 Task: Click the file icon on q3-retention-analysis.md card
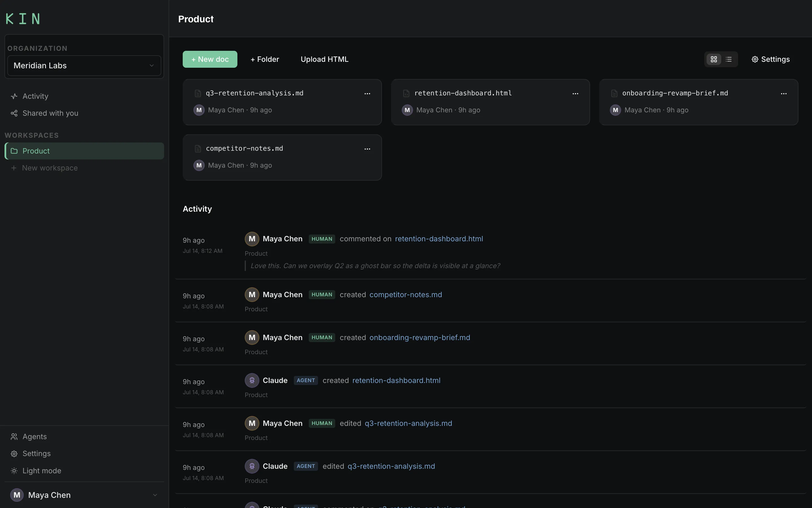point(198,93)
